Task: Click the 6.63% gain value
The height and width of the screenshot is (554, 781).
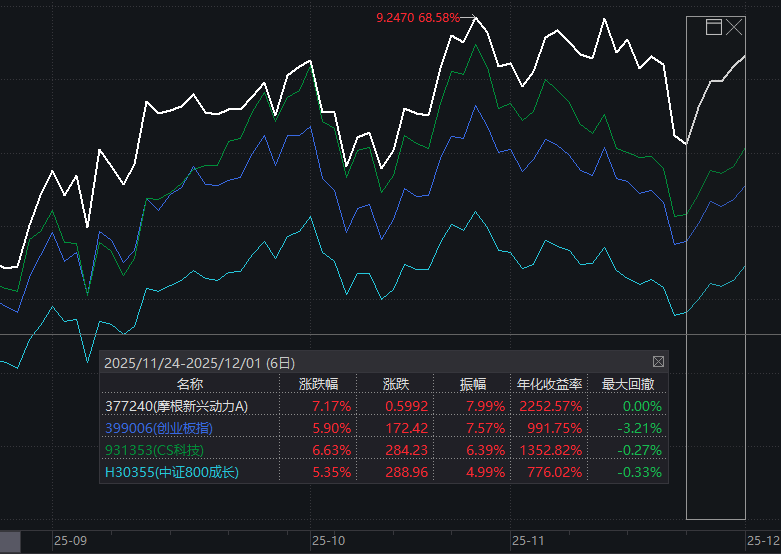Action: coord(332,450)
